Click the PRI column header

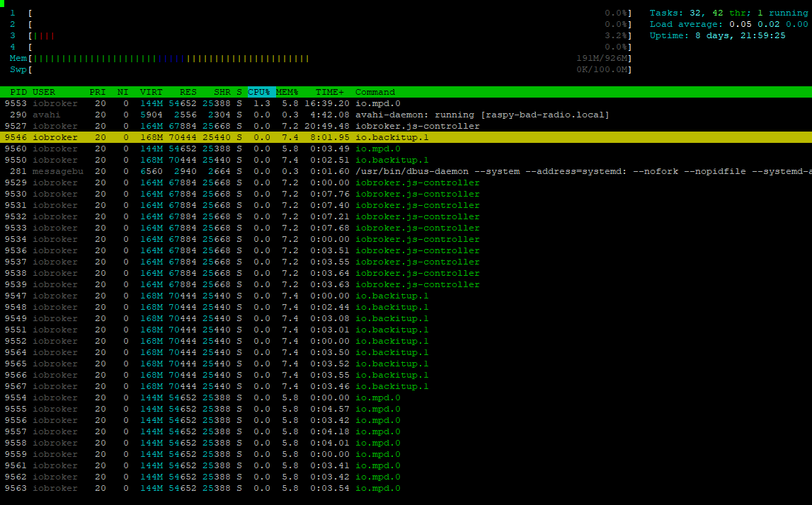tap(98, 92)
